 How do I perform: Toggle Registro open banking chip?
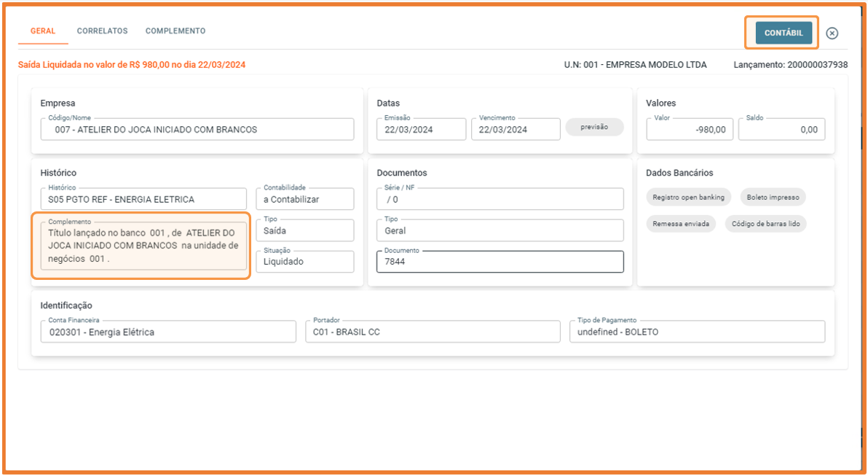[x=688, y=197]
